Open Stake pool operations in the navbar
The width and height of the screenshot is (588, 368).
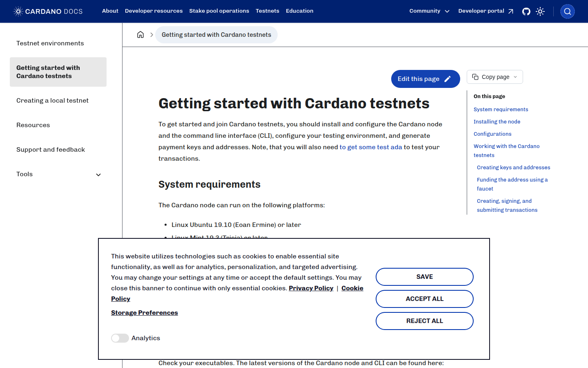pos(219,11)
